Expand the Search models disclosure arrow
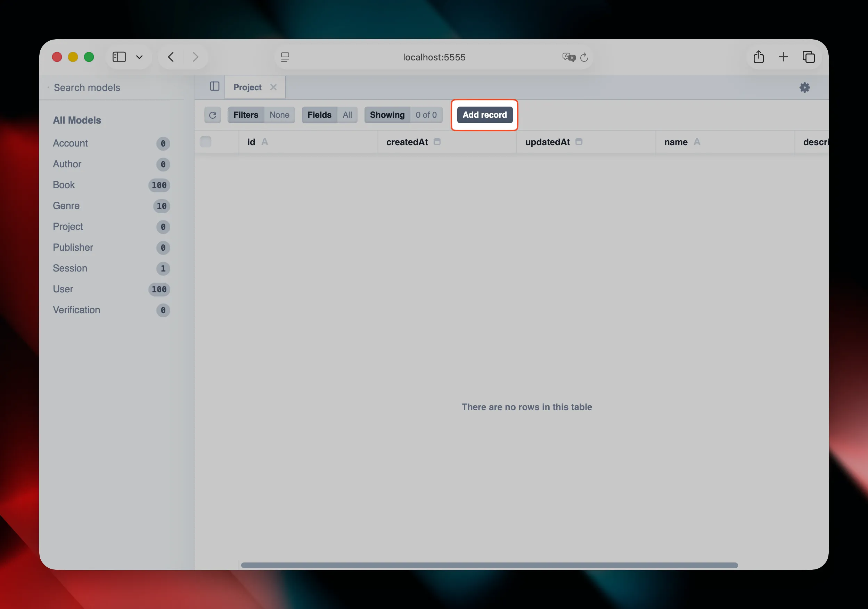Image resolution: width=868 pixels, height=609 pixels. click(x=48, y=87)
